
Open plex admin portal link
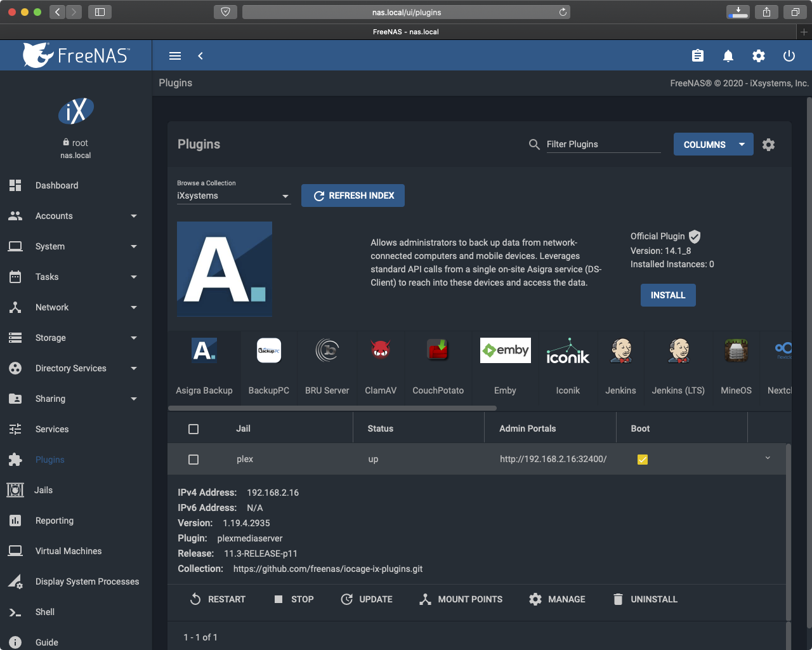tap(553, 459)
